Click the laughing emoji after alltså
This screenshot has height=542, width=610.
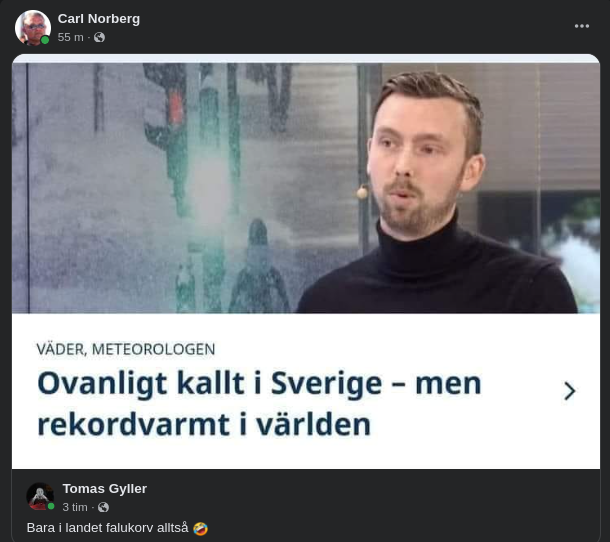200,528
